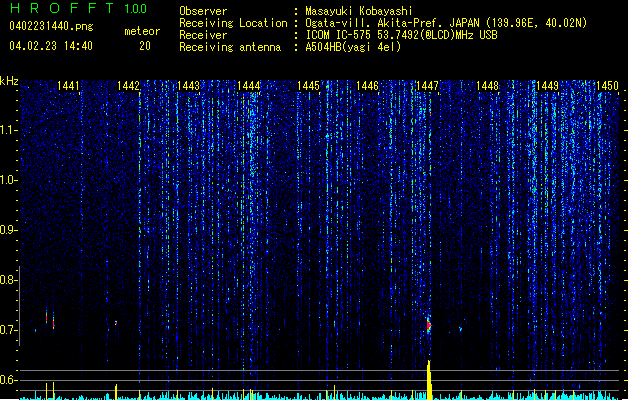629x400 pixels.
Task: Click the meteor label
Action: 142,31
